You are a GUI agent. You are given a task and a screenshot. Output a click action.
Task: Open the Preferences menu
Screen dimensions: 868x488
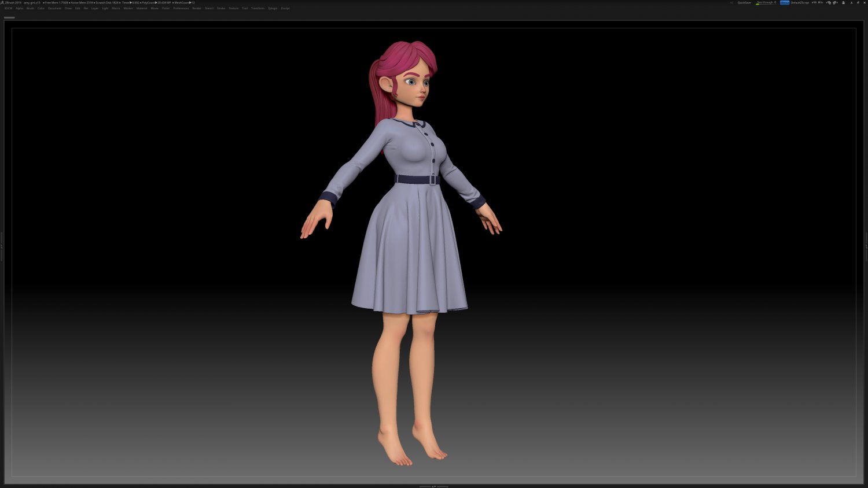[x=181, y=8]
